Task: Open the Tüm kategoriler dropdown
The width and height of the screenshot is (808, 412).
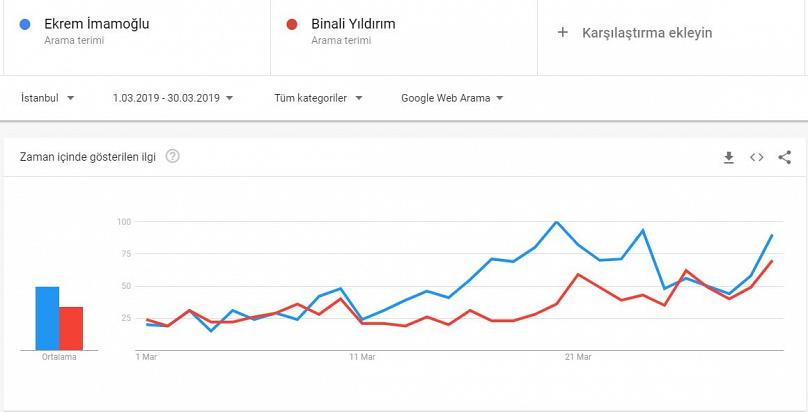Action: pos(318,98)
